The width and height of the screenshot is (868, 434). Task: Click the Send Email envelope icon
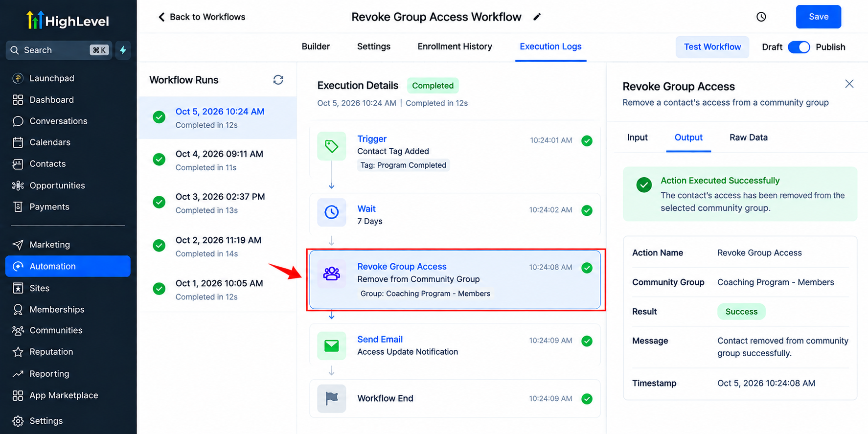point(331,346)
